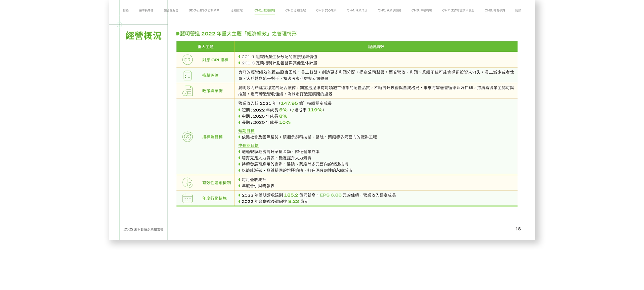The height and width of the screenshot is (290, 644).
Task: Click the GRI indicator circle icon
Action: (187, 60)
